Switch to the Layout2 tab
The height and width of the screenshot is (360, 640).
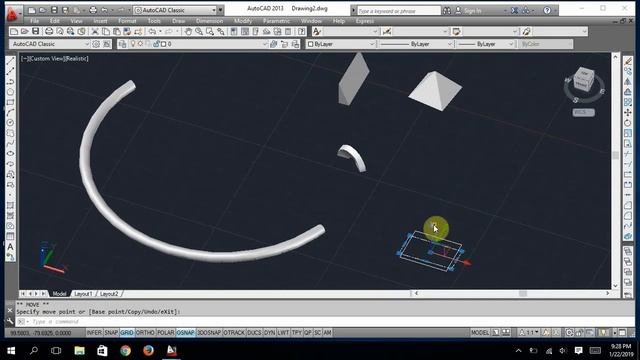[109, 294]
